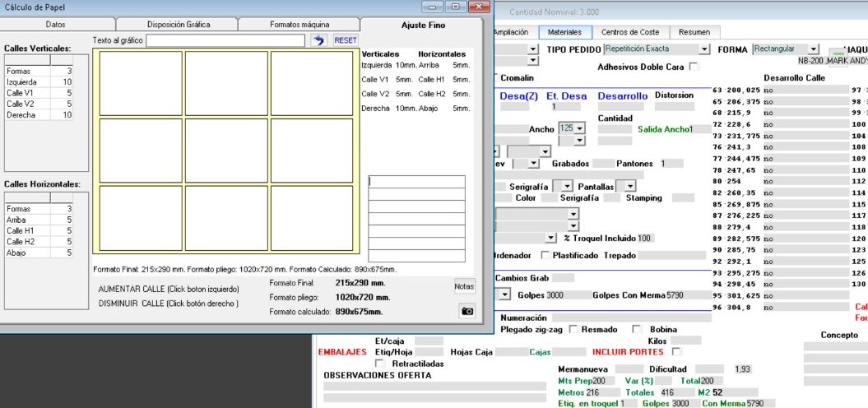Screen dimensions: 868x408
Task: Enable the Plastificado checkbox
Action: pos(545,255)
